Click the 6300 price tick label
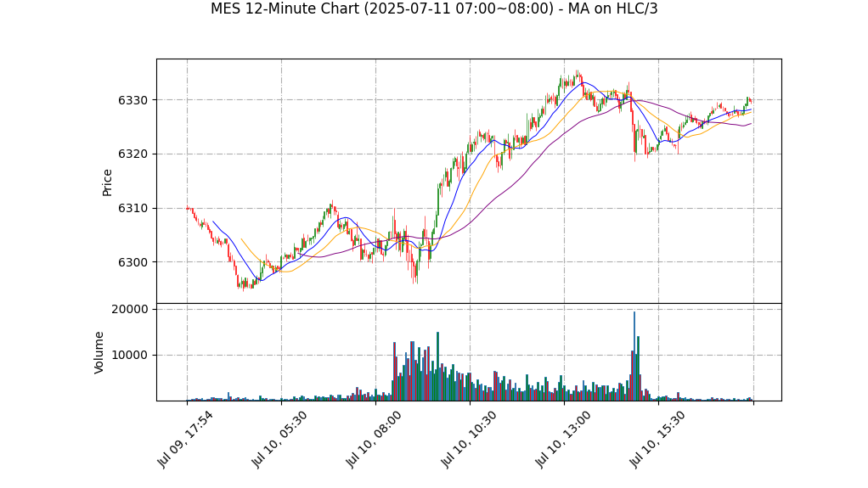868x488 pixels. 132,262
